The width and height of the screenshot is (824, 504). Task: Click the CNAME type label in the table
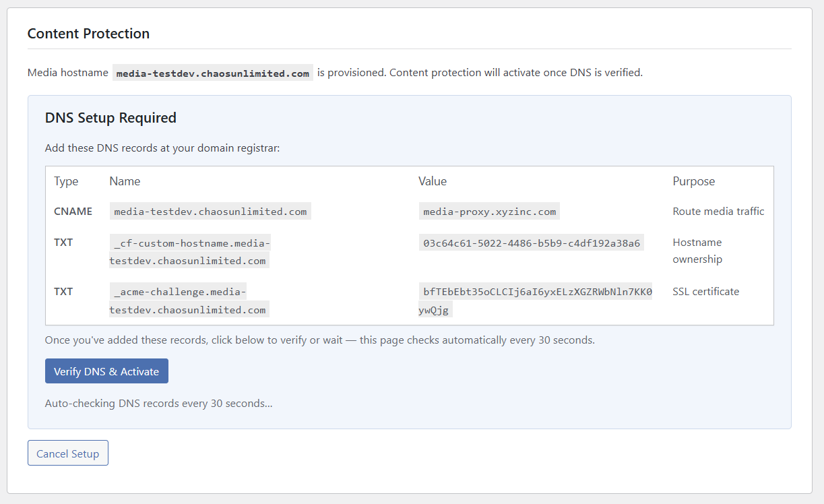pyautogui.click(x=73, y=210)
